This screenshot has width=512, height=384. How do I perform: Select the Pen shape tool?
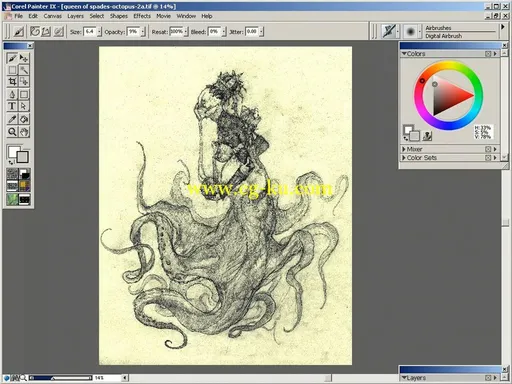[12, 94]
